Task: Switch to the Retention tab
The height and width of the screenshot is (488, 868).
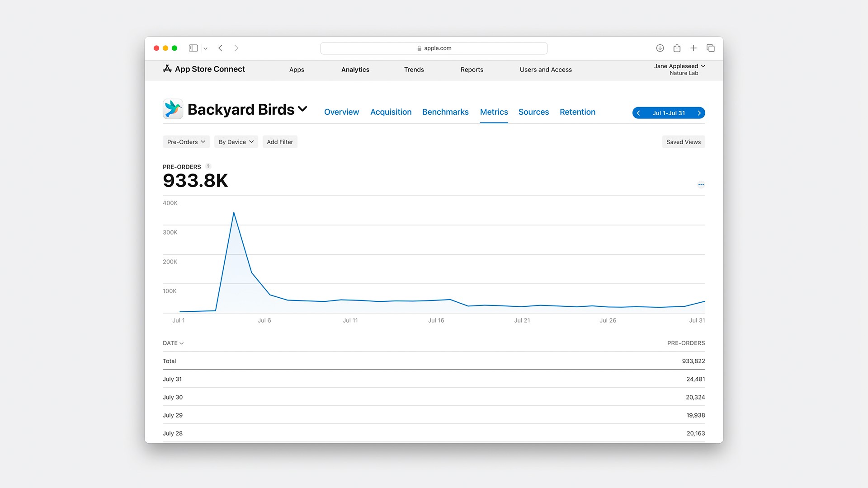Action: point(577,112)
